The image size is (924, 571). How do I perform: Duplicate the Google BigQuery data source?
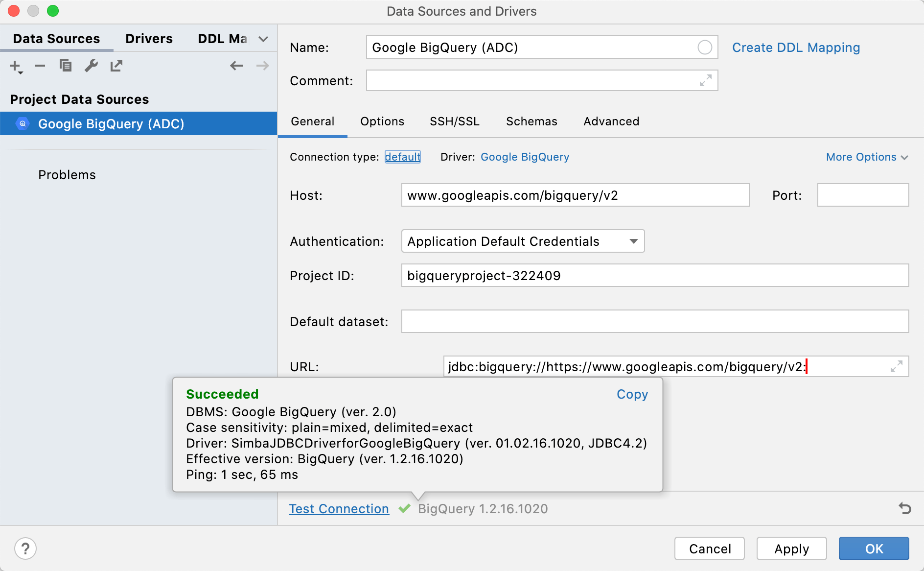click(66, 66)
